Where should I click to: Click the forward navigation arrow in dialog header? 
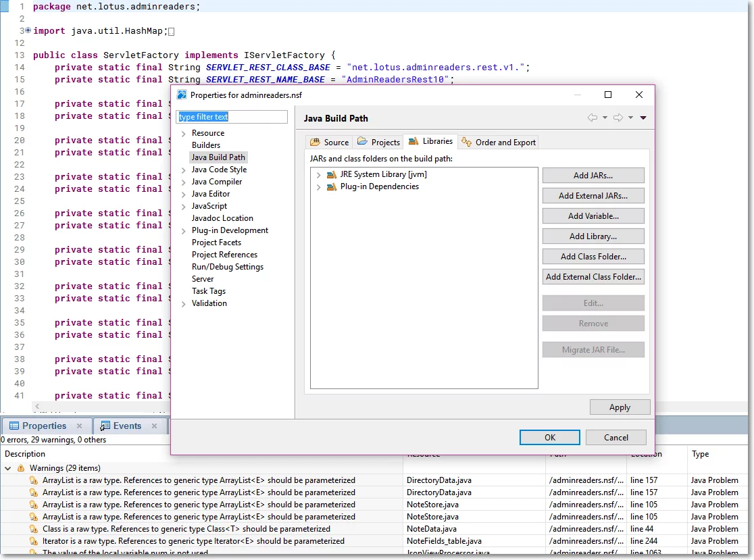pos(618,118)
